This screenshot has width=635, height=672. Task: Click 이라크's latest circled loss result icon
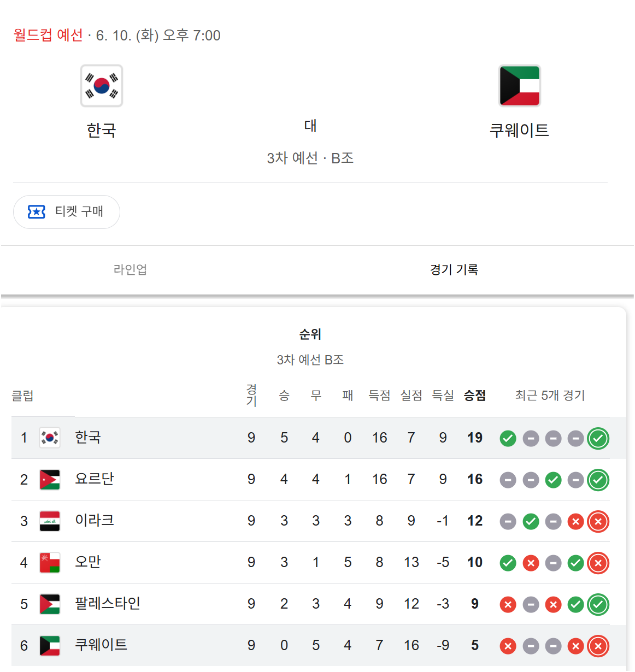598,521
